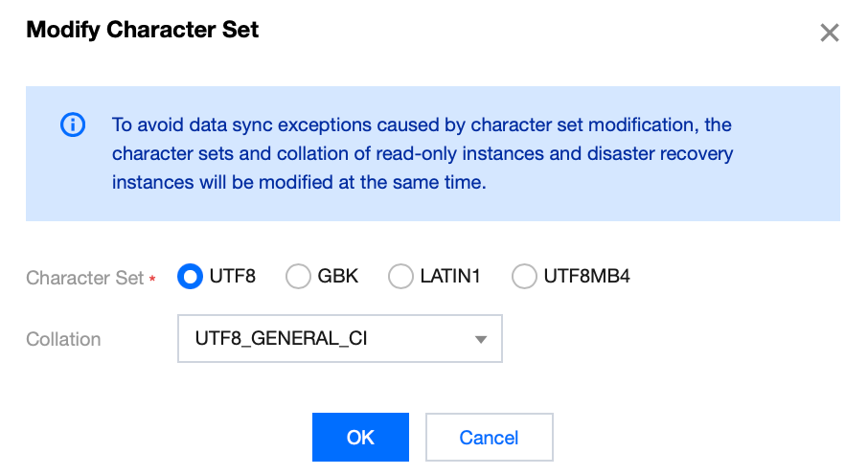Viewport: 868px width, 475px height.
Task: Click the UTF8MB4 option label text
Action: click(x=586, y=277)
